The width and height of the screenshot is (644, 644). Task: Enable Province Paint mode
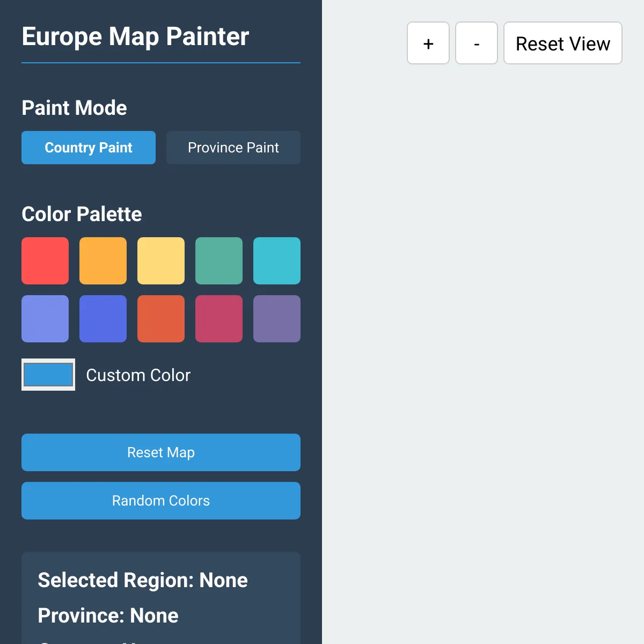click(233, 148)
